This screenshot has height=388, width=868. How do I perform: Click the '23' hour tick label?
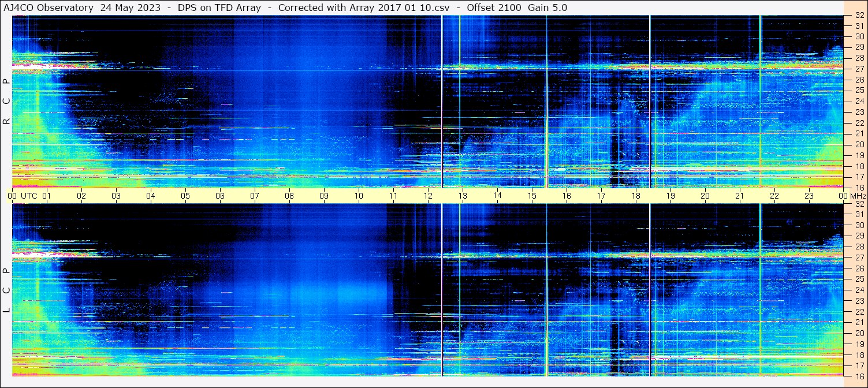click(809, 196)
